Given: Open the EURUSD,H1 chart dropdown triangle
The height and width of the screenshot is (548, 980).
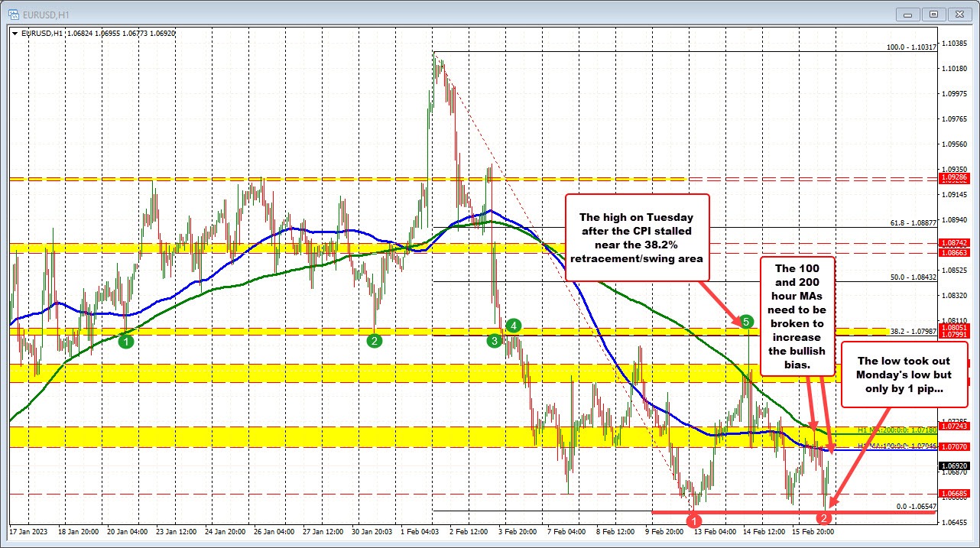Looking at the screenshot, I should 15,34.
